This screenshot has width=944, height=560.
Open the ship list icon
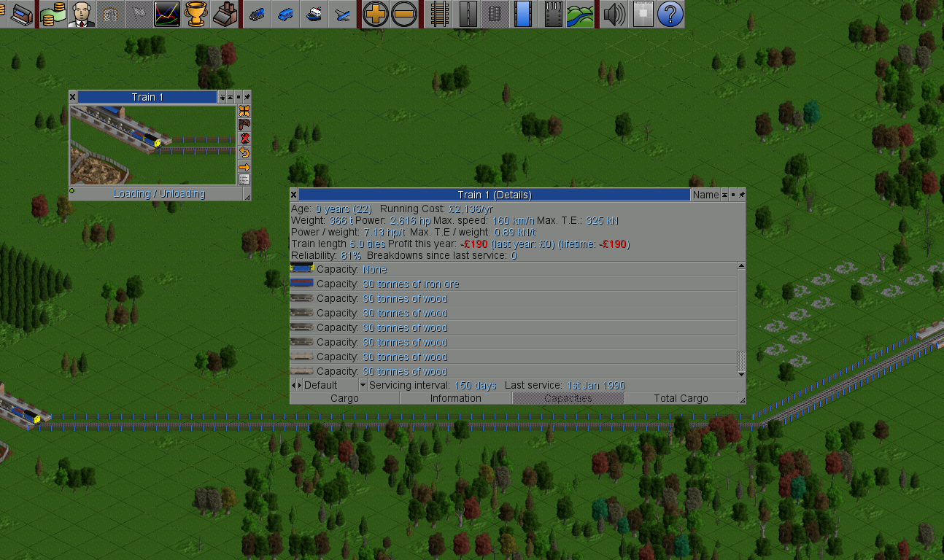314,14
